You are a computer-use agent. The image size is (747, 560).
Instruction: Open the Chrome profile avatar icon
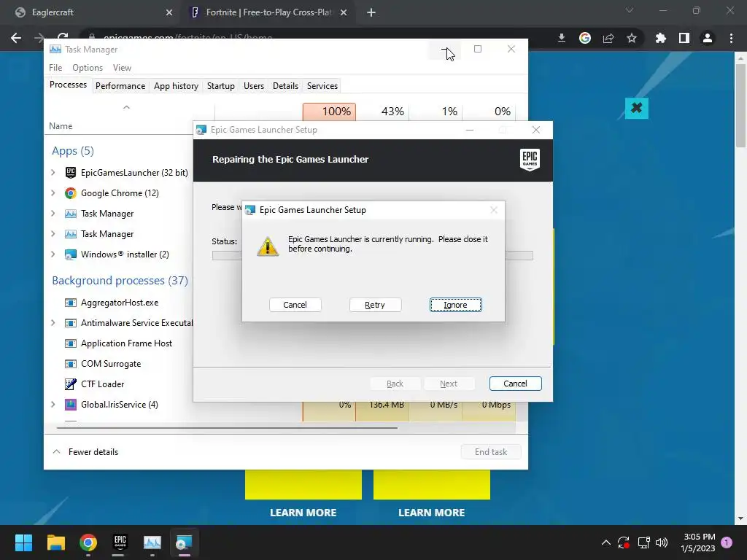point(708,38)
